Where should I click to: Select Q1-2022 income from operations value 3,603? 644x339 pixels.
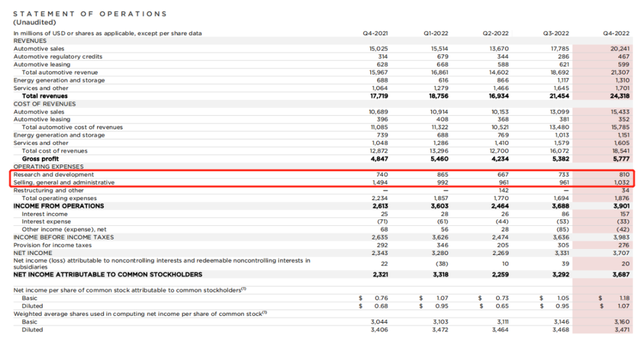click(439, 206)
